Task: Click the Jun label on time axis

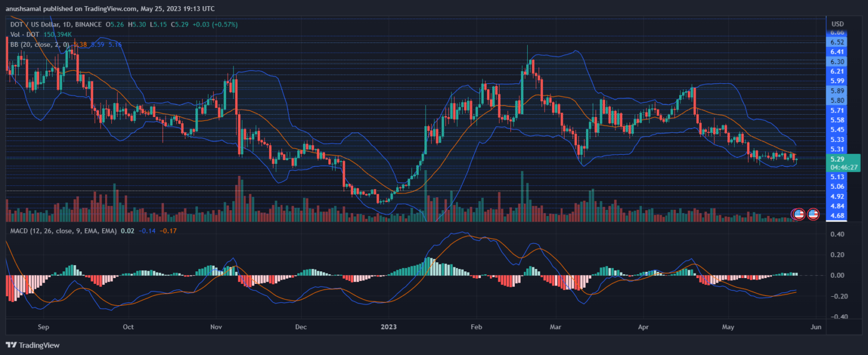Action: click(x=814, y=327)
